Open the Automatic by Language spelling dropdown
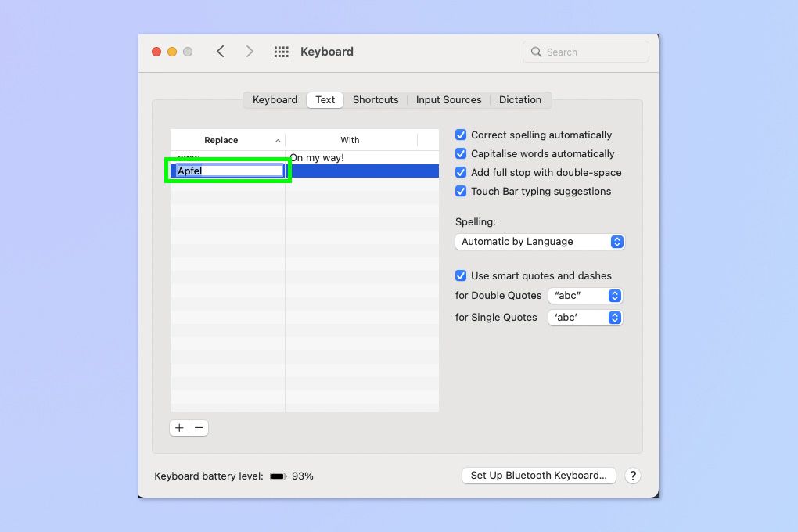The image size is (798, 532). point(539,242)
